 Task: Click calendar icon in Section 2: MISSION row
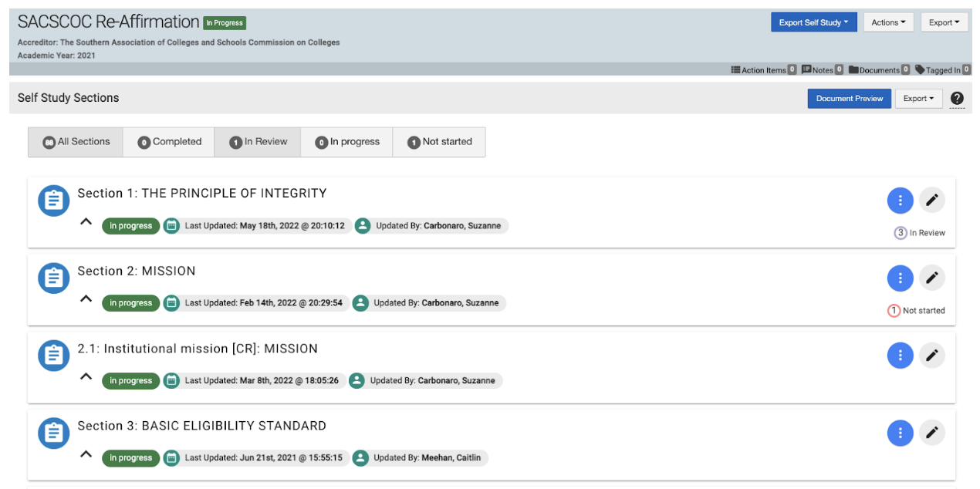(171, 303)
